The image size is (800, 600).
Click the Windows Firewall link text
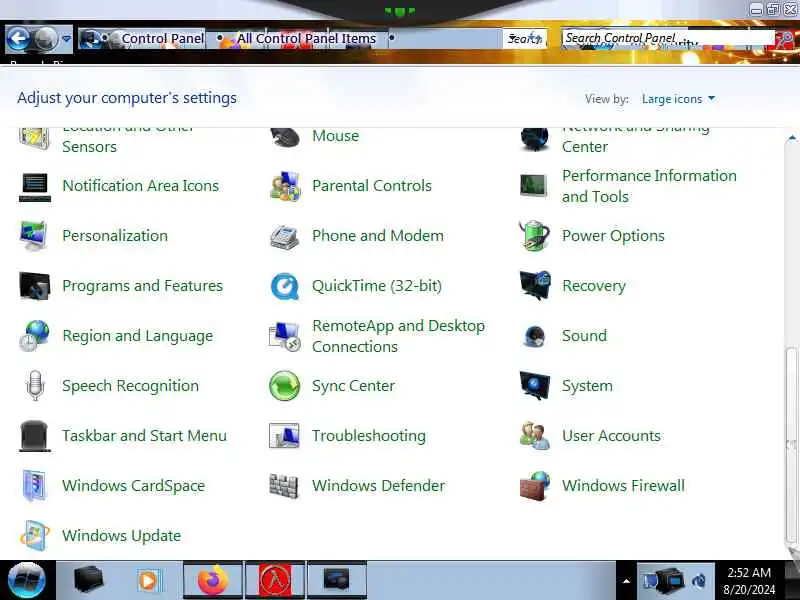pyautogui.click(x=623, y=485)
